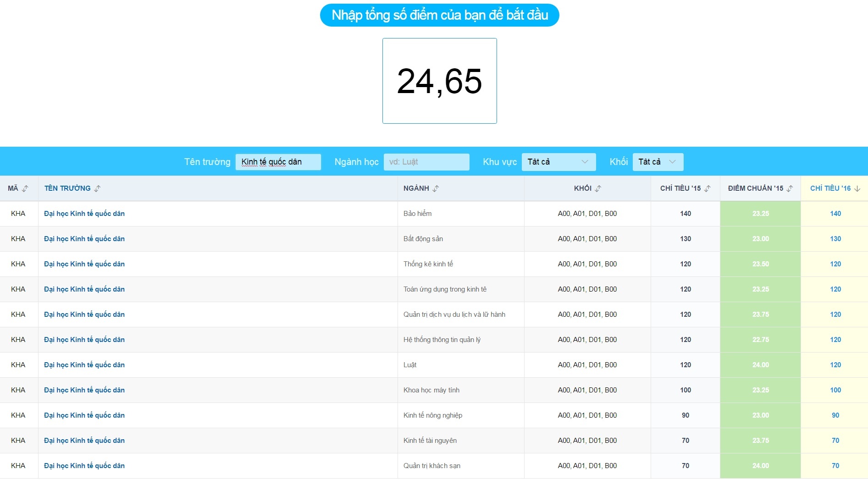Click sort arrows beside NGÀNH header
This screenshot has width=868, height=480.
tap(436, 188)
